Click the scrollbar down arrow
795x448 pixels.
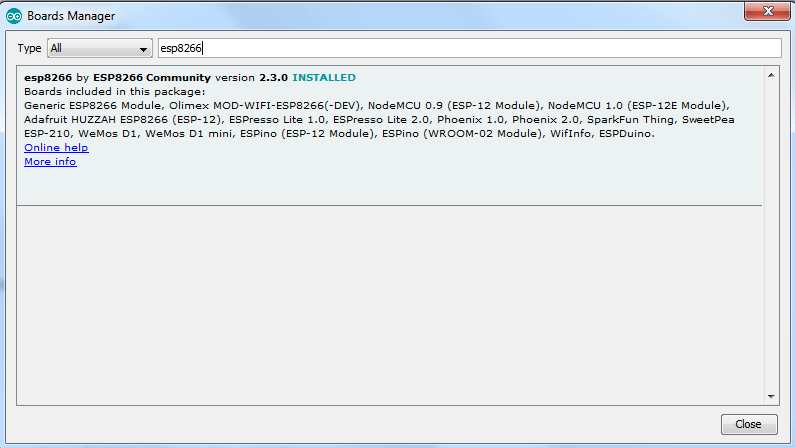(x=771, y=396)
